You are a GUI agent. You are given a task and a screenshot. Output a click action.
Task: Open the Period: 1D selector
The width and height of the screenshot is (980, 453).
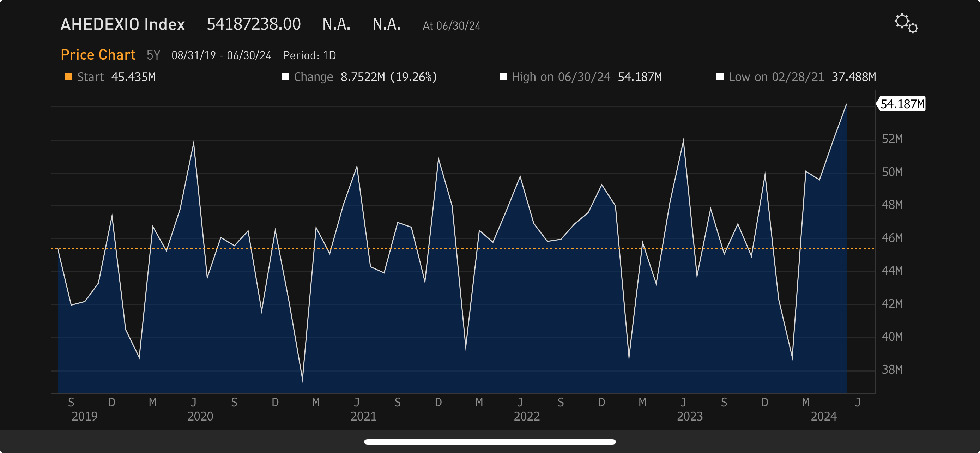[309, 55]
